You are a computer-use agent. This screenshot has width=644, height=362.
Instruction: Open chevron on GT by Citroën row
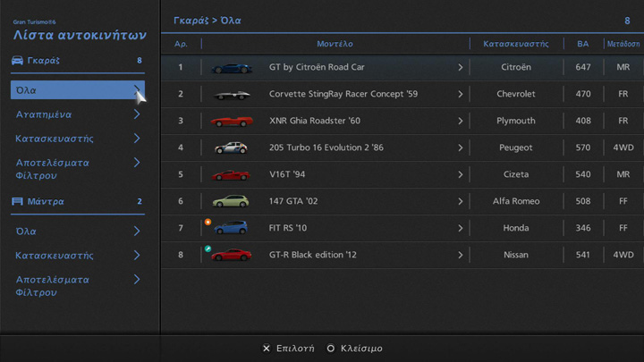(x=461, y=68)
